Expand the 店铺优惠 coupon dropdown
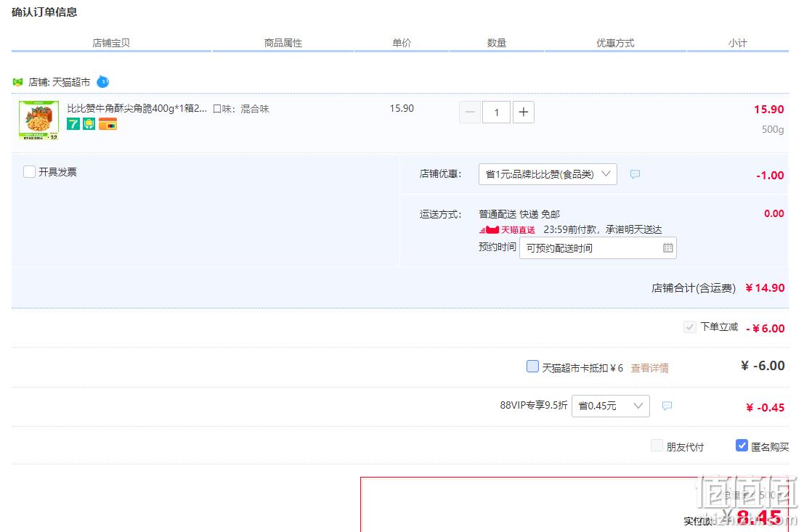Viewport: 804px width, 532px height. (548, 174)
